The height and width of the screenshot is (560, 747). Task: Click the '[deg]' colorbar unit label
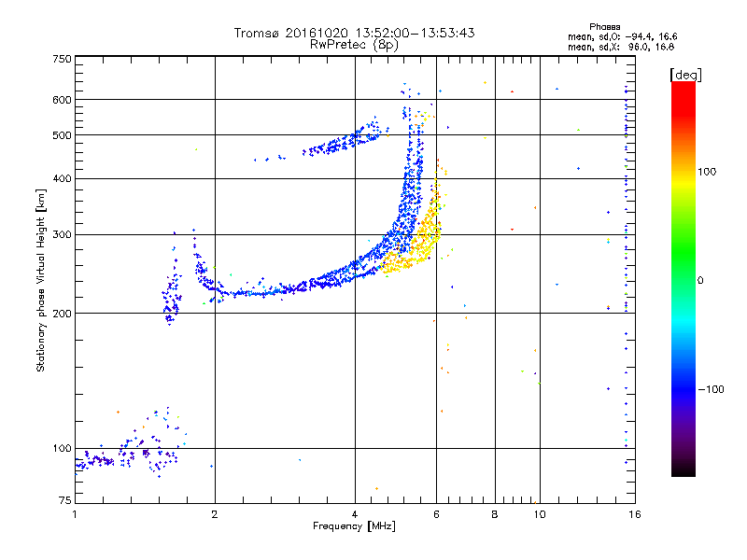[685, 75]
